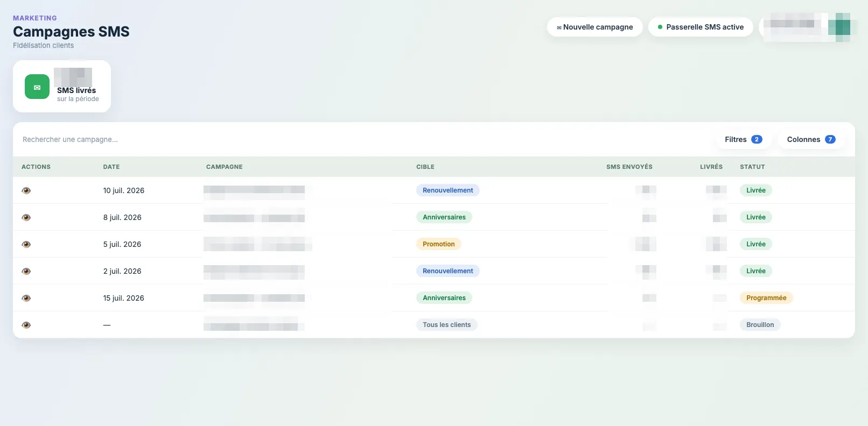
Task: Open the Colonnes column selector
Action: [x=811, y=139]
